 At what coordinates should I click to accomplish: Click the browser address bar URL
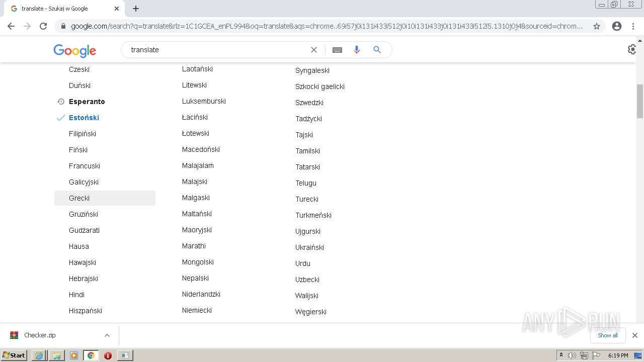326,26
